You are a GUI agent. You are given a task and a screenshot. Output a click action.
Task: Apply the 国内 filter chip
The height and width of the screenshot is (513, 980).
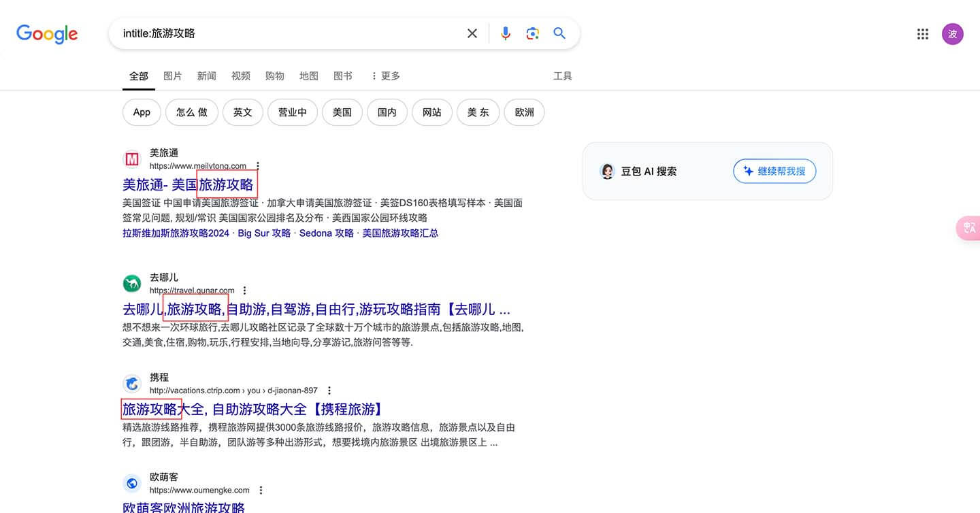tap(387, 112)
